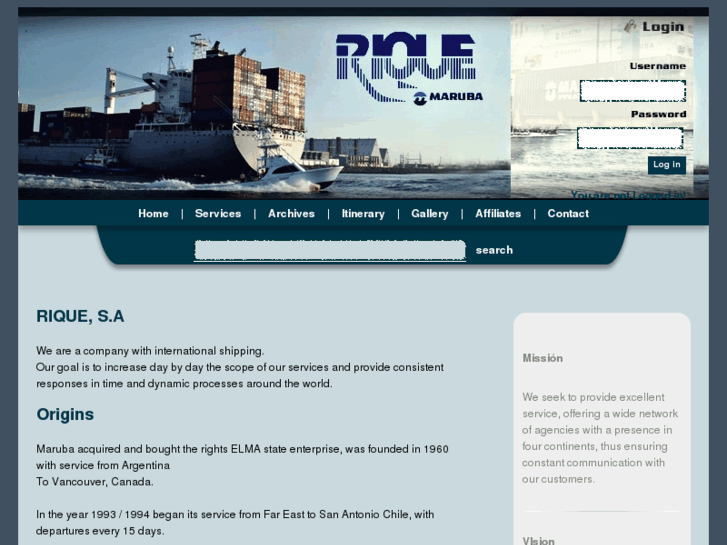Click the Password label
The width and height of the screenshot is (727, 545).
(x=658, y=114)
